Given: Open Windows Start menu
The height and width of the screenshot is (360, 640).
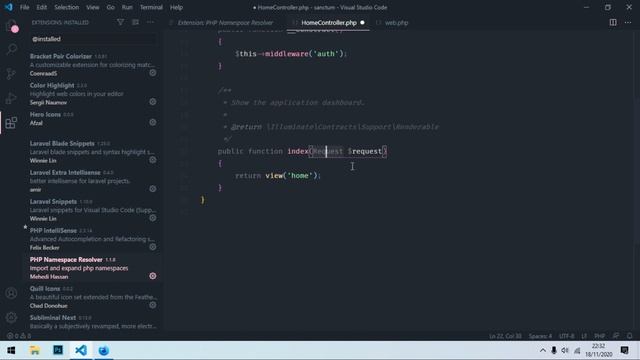Looking at the screenshot, I should [x=11, y=350].
